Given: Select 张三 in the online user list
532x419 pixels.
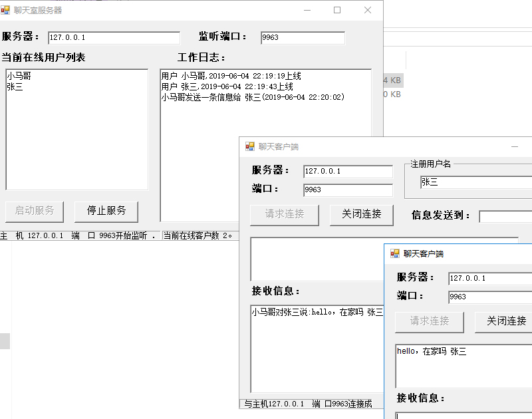Looking at the screenshot, I should 15,87.
